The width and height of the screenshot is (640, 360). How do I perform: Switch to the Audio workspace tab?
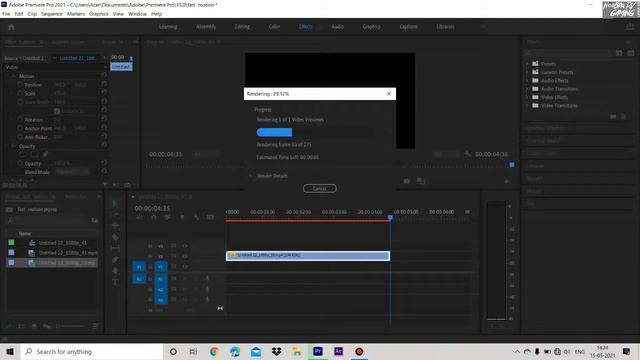click(x=338, y=27)
